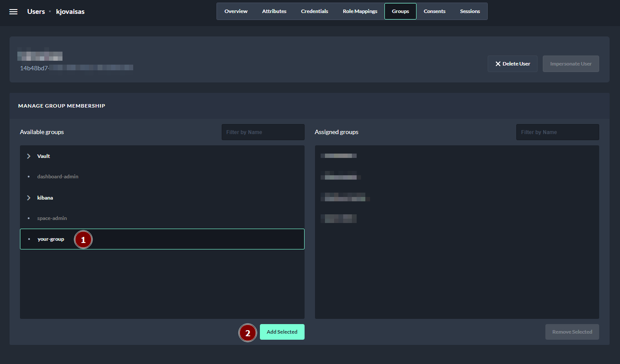This screenshot has width=620, height=364.
Task: Focus the Available groups filter field
Action: pos(263,132)
